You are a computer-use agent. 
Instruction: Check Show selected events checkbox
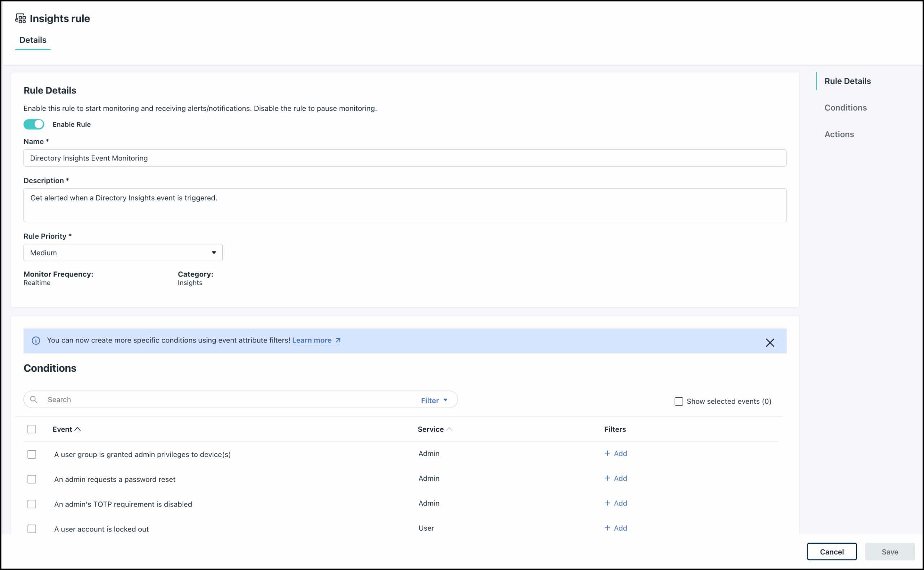coord(678,401)
